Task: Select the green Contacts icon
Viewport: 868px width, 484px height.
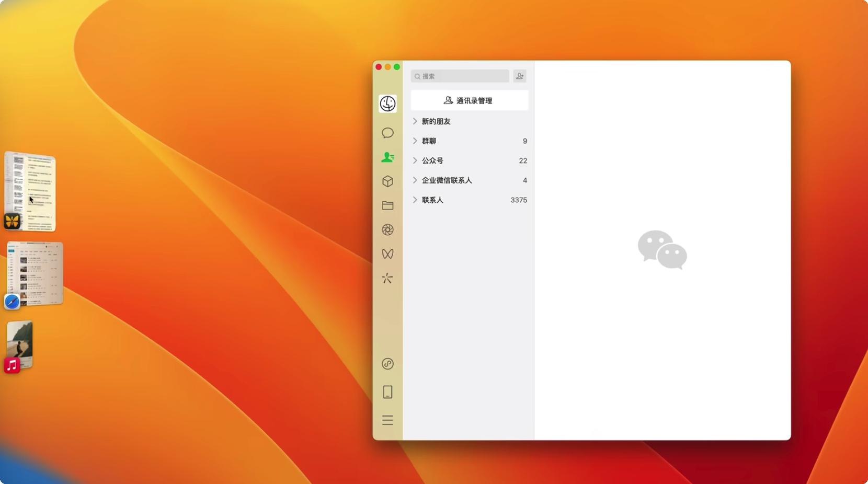Action: 387,157
